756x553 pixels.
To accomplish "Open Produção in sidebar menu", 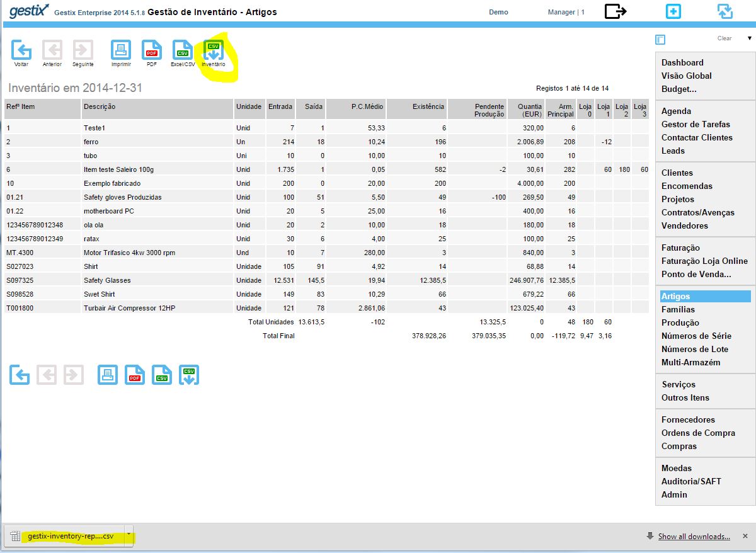I will (x=680, y=322).
